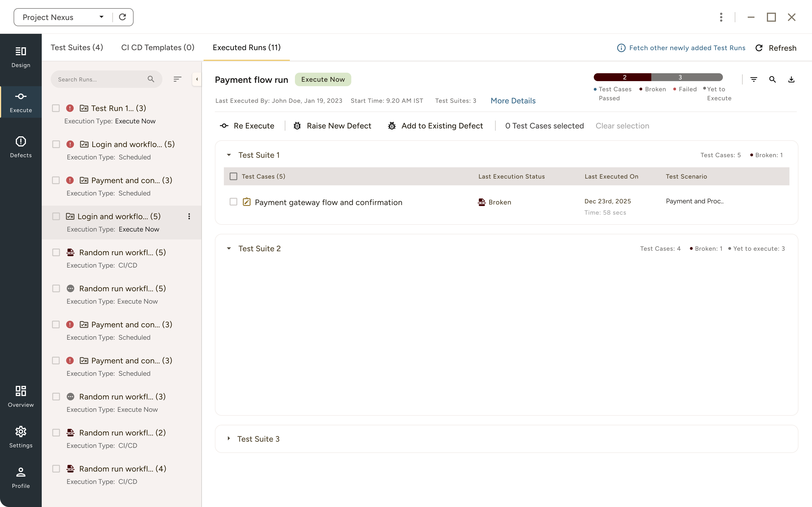The image size is (812, 507).
Task: Open the three-dot menu on the selected run
Action: pos(189,216)
